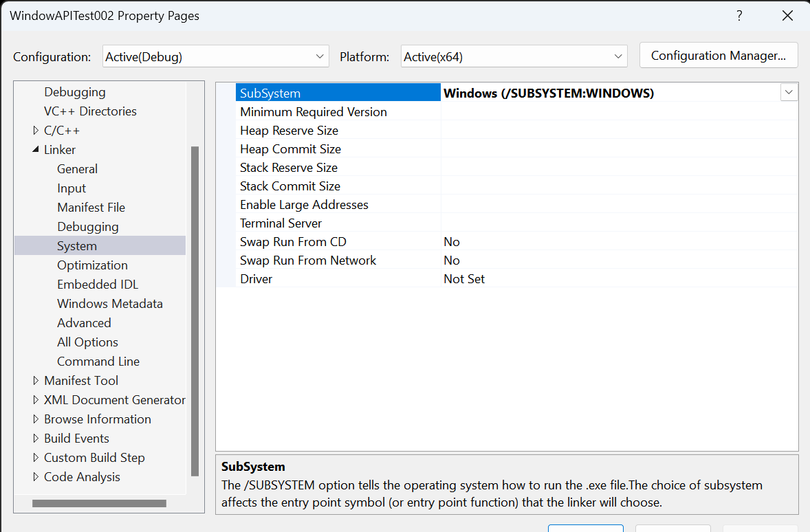Expand the Build Events node
Viewport: 810px width, 532px height.
pos(36,438)
